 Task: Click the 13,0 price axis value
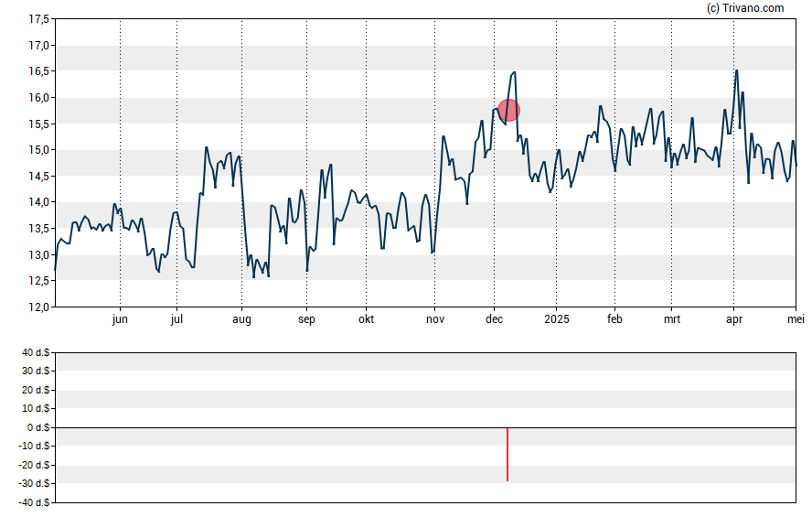pos(38,255)
